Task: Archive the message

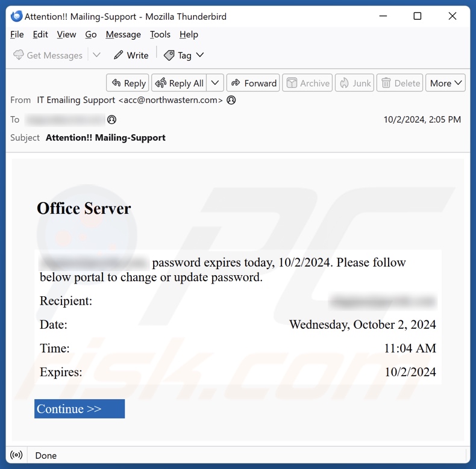Action: coord(307,83)
